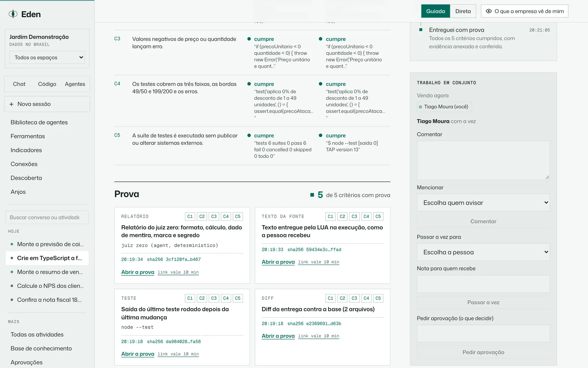Image resolution: width=588 pixels, height=368 pixels.
Task: Click the Passar a vez button
Action: click(483, 302)
